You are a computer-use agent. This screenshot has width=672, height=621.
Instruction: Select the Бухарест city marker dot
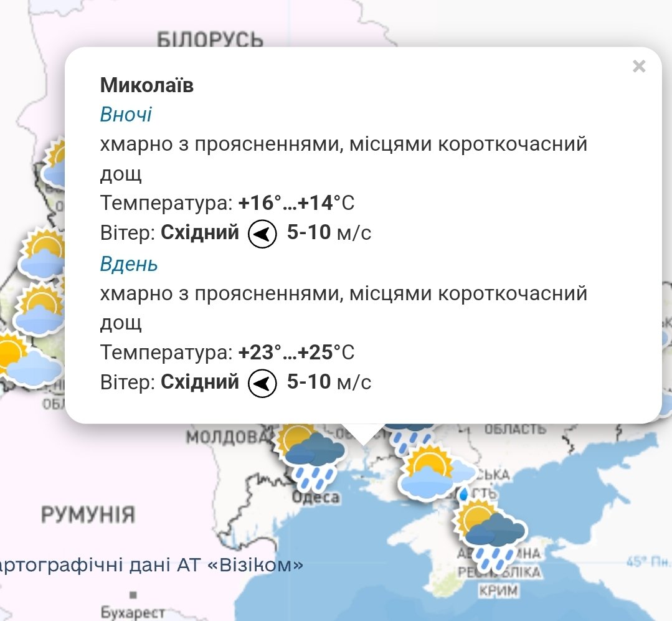(x=133, y=595)
